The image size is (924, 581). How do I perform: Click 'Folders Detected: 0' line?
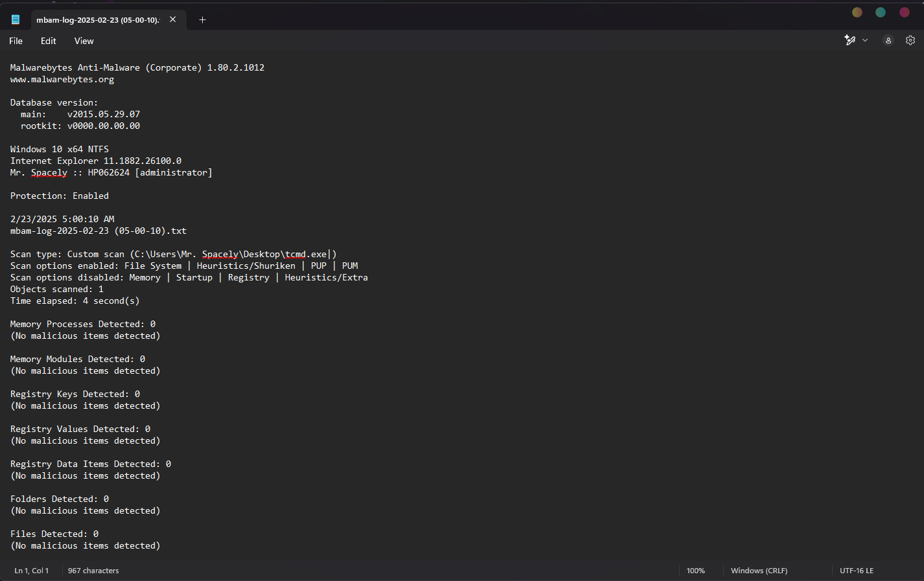coord(60,499)
